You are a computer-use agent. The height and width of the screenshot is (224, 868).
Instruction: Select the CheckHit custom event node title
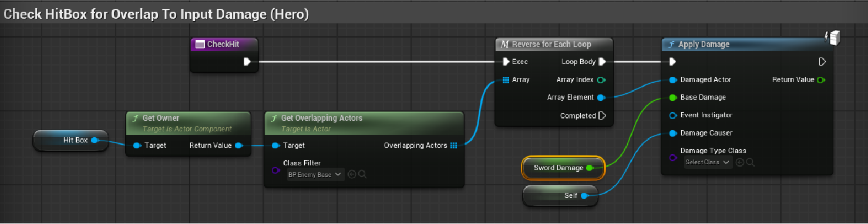point(223,44)
